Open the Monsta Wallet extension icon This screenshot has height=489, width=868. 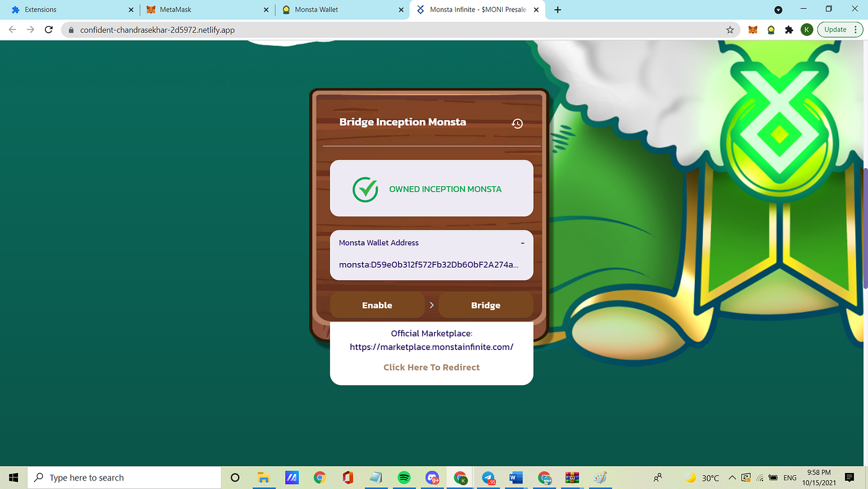(771, 30)
